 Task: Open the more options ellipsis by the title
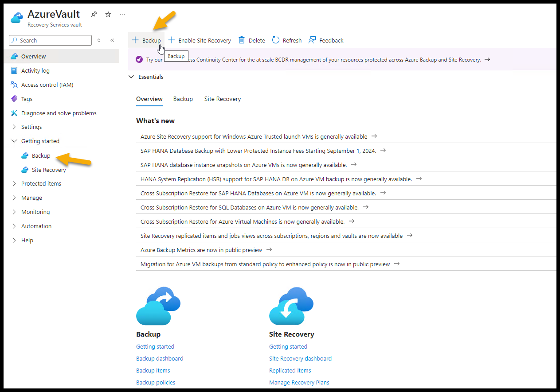[x=122, y=14]
